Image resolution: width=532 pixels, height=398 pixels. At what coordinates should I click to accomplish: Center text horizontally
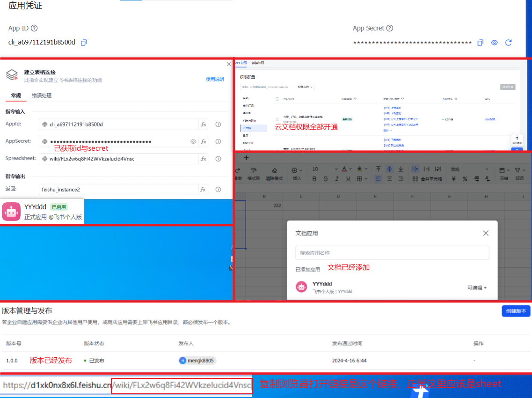(389, 179)
